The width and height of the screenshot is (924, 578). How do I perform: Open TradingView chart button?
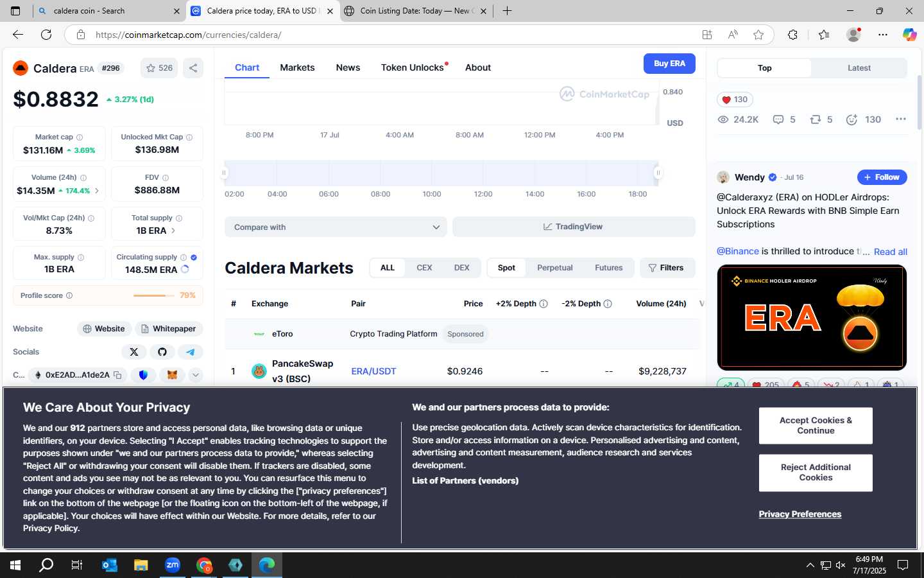pos(574,227)
